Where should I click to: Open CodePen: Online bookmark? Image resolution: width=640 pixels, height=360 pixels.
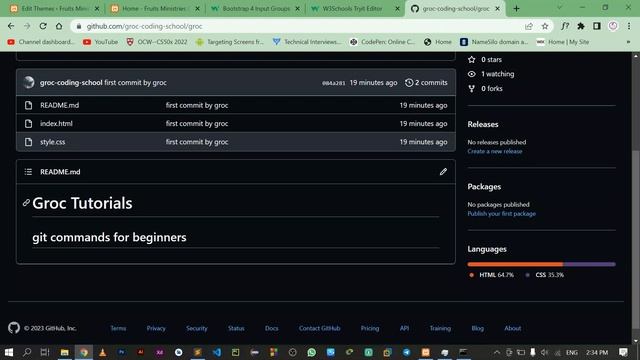[x=382, y=42]
